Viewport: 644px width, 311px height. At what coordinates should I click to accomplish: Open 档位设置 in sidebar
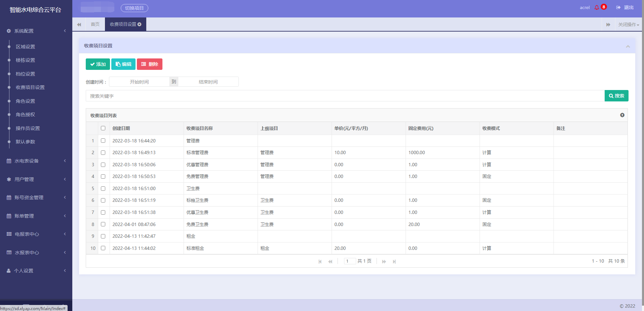[25, 74]
